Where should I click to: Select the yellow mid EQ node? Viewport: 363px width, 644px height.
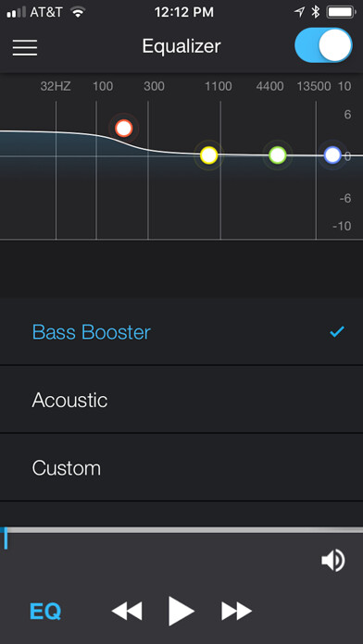209,155
